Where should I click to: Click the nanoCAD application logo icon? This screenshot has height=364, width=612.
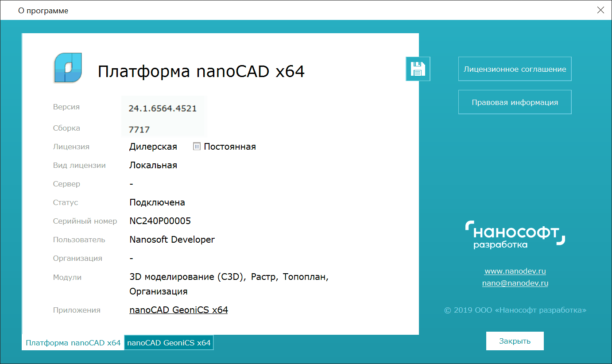pyautogui.click(x=67, y=68)
